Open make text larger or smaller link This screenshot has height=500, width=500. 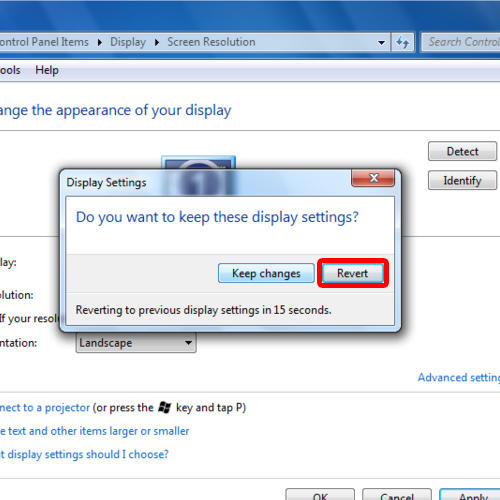(x=94, y=431)
